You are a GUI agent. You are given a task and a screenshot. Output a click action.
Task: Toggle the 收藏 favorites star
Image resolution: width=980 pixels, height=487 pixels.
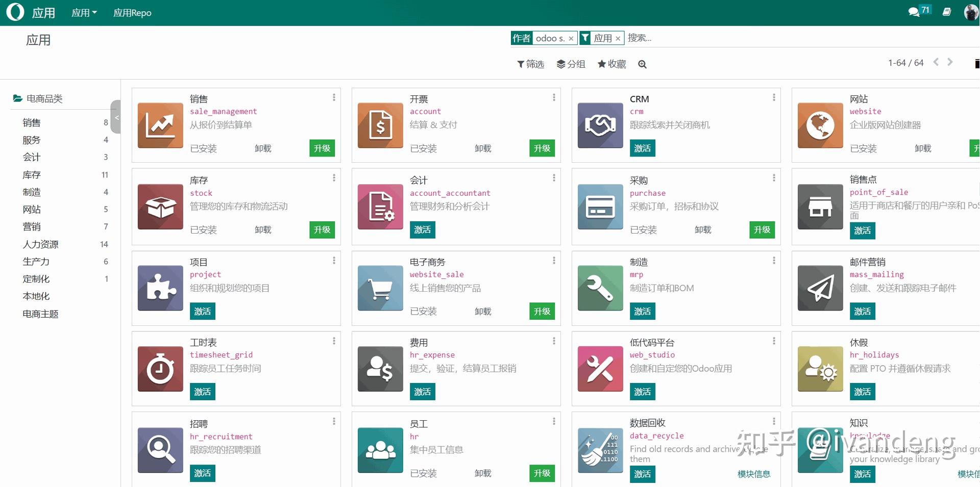[611, 64]
